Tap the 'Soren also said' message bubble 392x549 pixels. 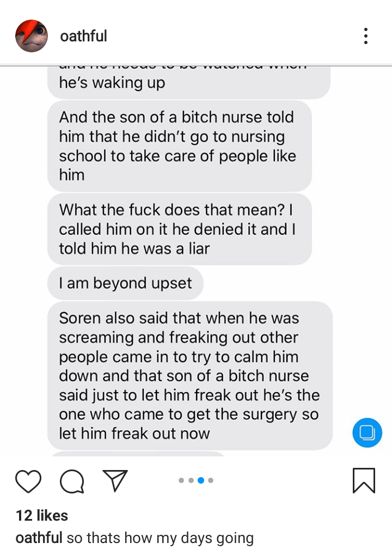[189, 375]
